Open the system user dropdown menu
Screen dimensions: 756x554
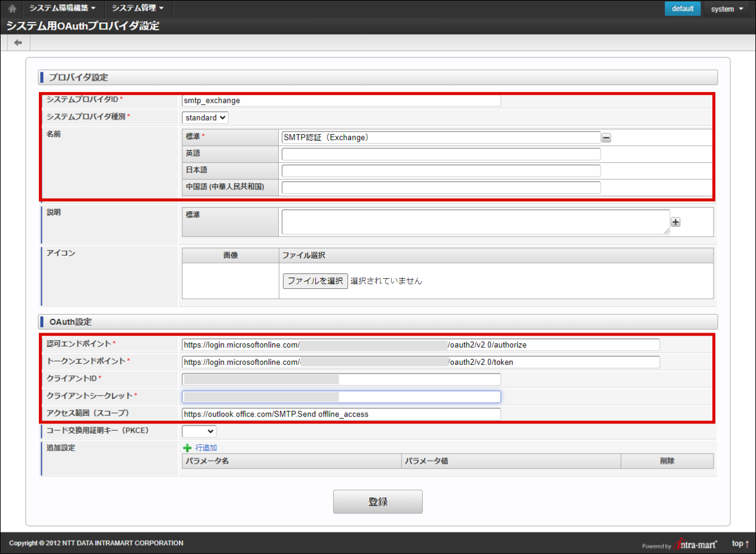[727, 9]
